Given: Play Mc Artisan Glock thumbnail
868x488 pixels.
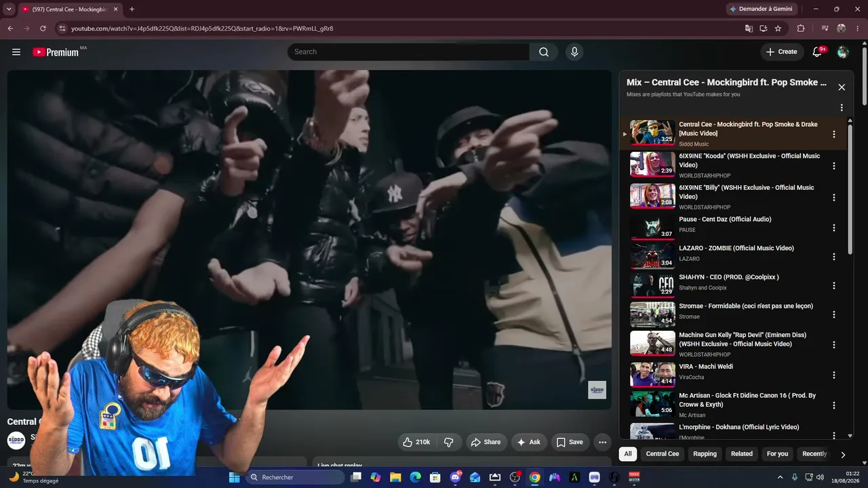Looking at the screenshot, I should click(x=652, y=403).
